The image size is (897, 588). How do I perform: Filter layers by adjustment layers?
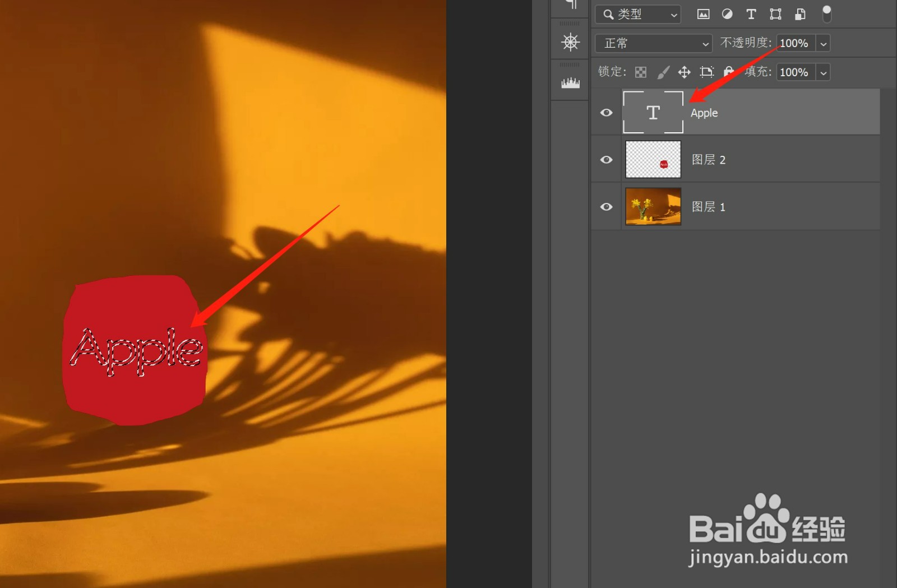click(727, 15)
